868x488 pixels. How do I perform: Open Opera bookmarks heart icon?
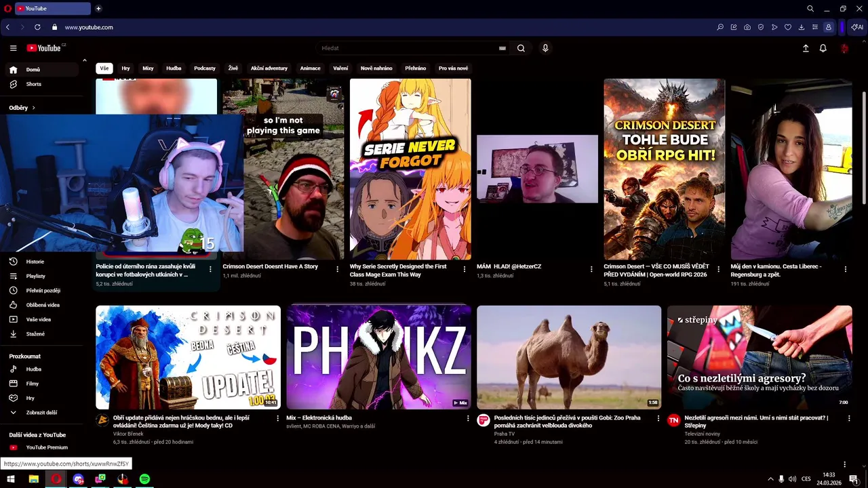788,27
